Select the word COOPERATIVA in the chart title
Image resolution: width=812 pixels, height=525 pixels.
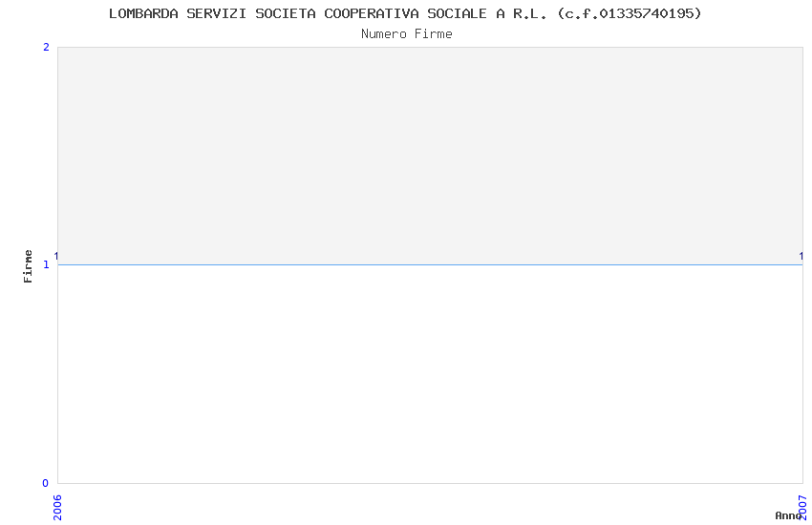click(372, 14)
